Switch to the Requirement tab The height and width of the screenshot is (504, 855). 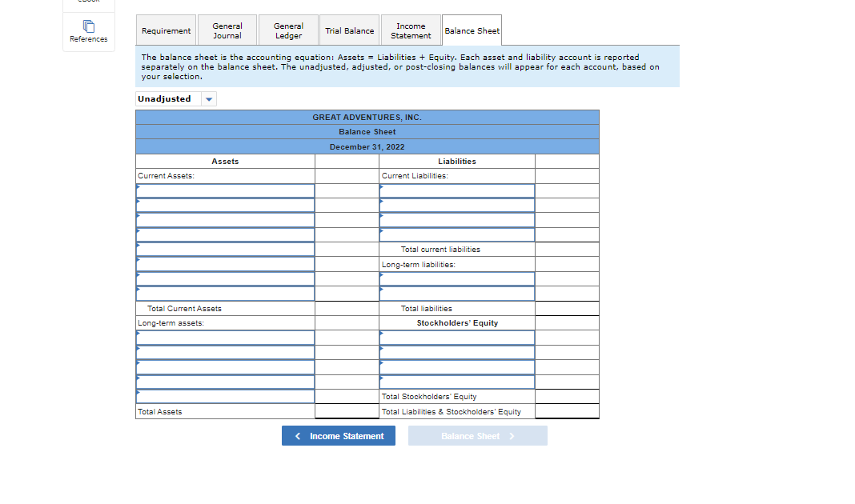[166, 30]
